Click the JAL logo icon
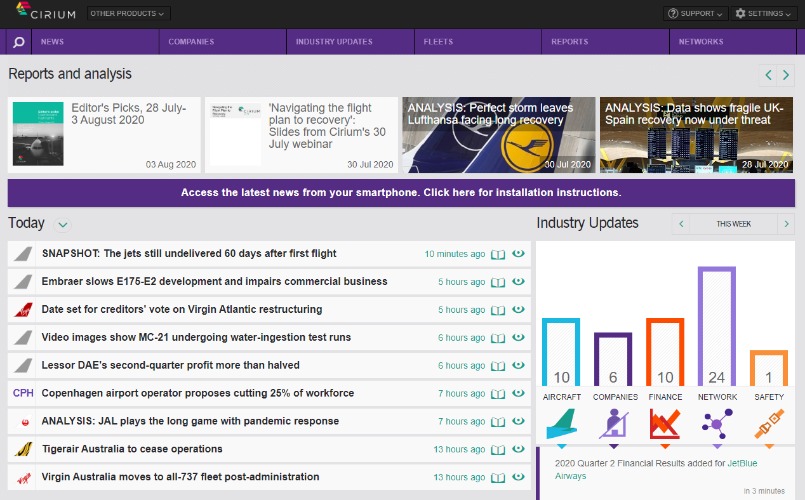Viewport: 805px width, 500px height. [x=24, y=422]
